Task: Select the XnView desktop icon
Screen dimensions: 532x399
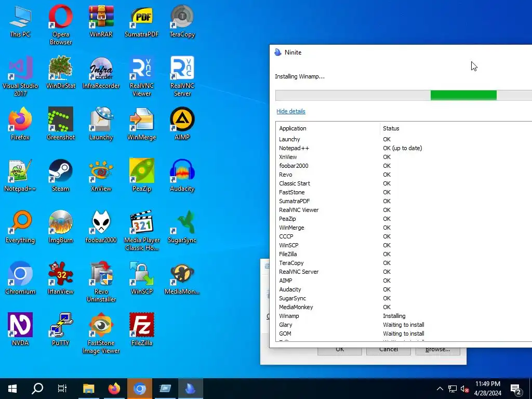Action: (x=101, y=175)
